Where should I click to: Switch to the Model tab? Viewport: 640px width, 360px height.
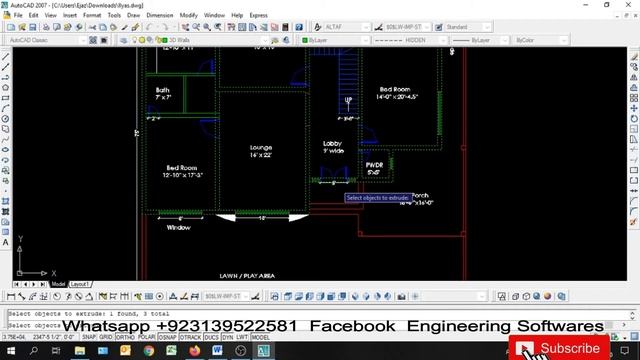58,284
